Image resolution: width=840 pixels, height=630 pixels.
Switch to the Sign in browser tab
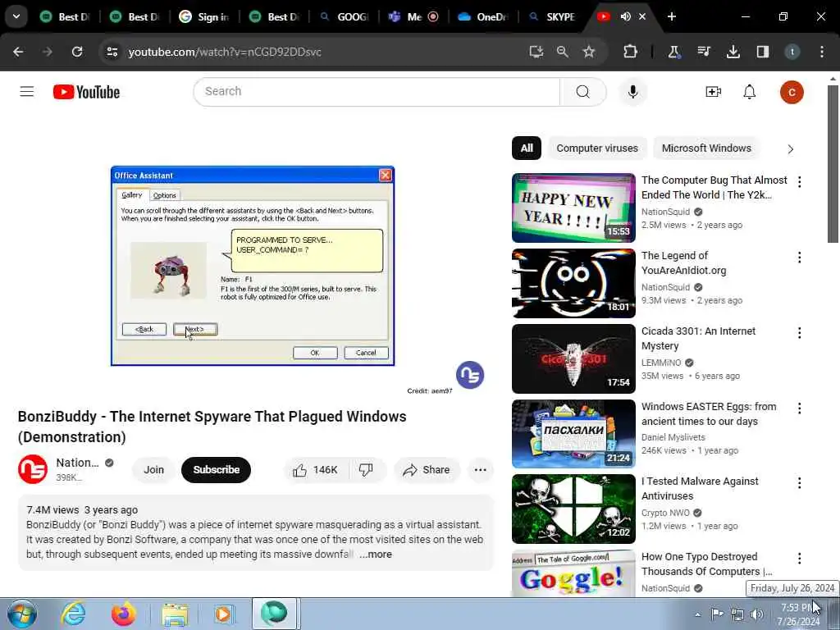(x=205, y=16)
